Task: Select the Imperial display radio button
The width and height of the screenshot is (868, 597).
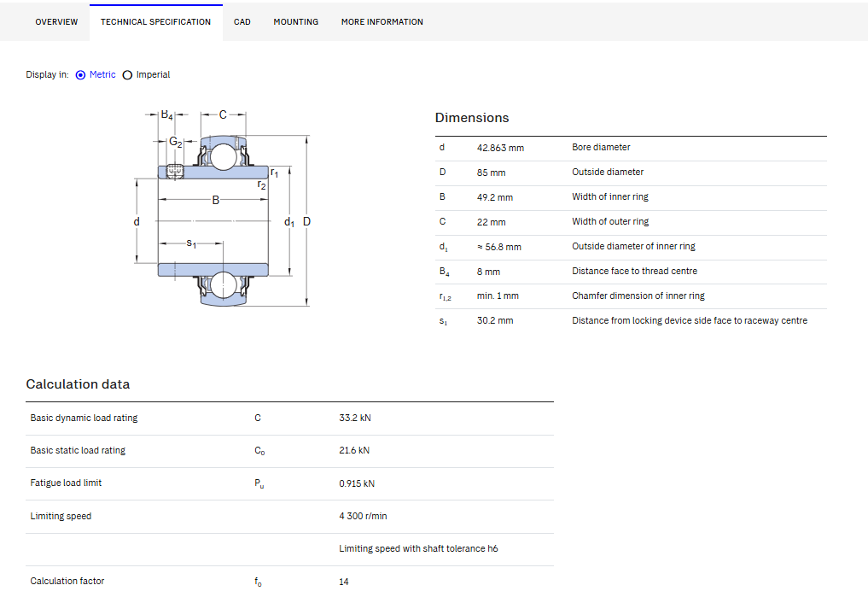Action: [x=127, y=75]
